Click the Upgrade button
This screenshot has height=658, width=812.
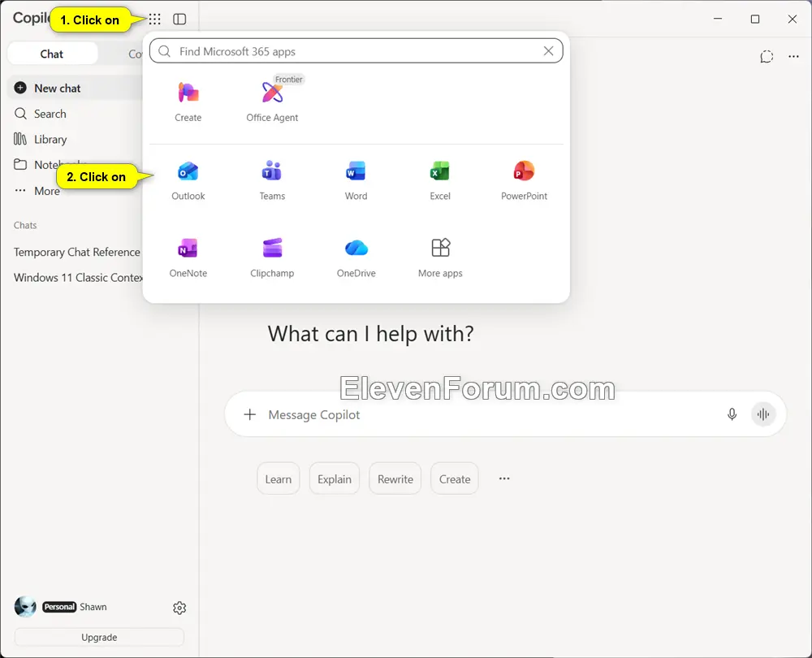(x=99, y=637)
